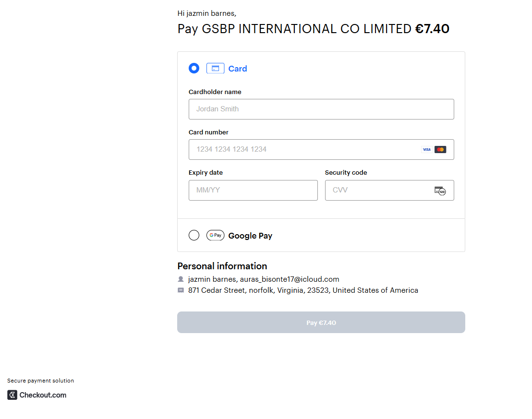This screenshot has height=419, width=532.
Task: Click the Mastercard logo in card number field
Action: point(440,150)
